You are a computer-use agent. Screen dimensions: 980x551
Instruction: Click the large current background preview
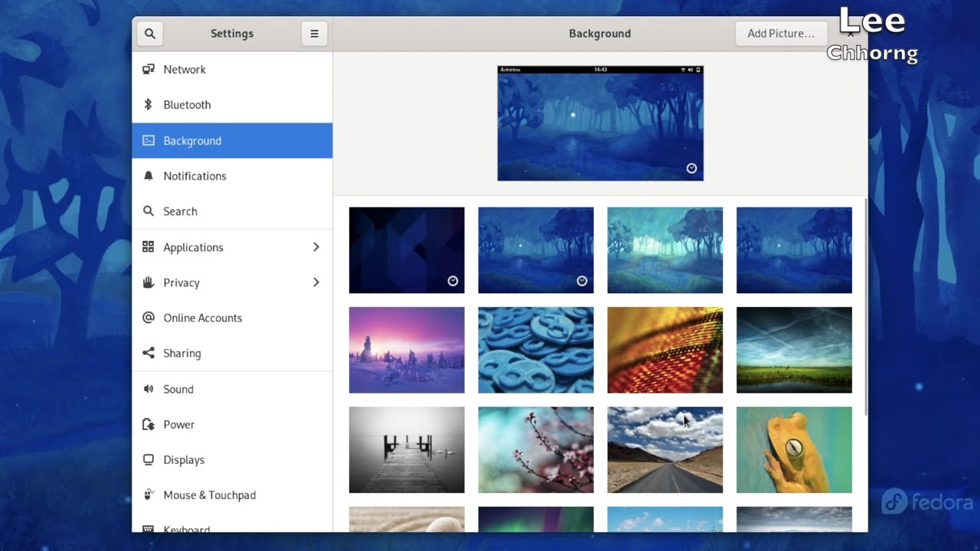(x=600, y=123)
